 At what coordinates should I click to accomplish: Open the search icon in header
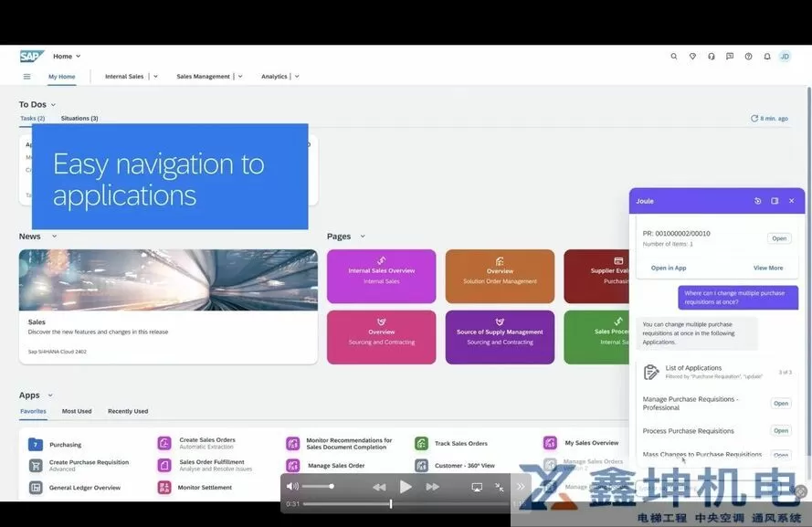click(674, 57)
